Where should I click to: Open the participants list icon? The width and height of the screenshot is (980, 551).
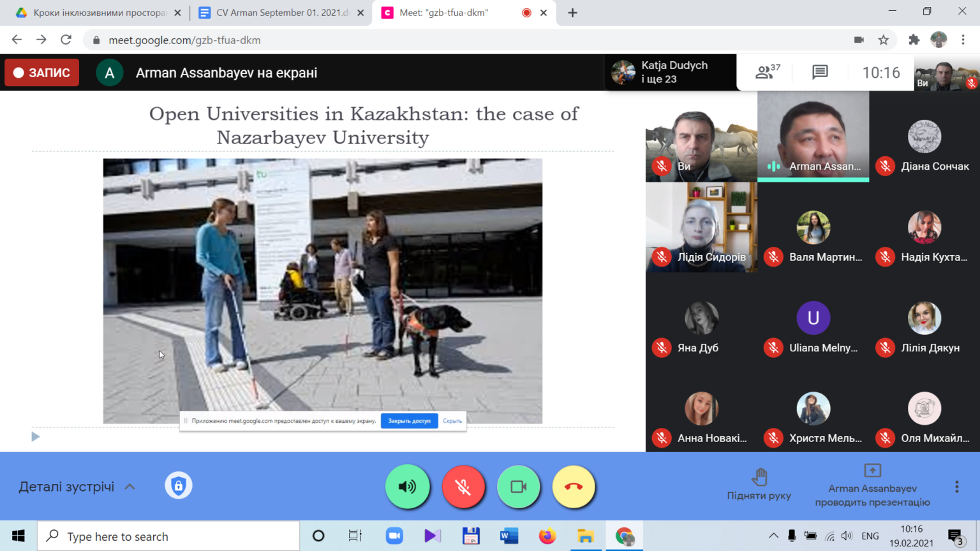[x=768, y=72]
